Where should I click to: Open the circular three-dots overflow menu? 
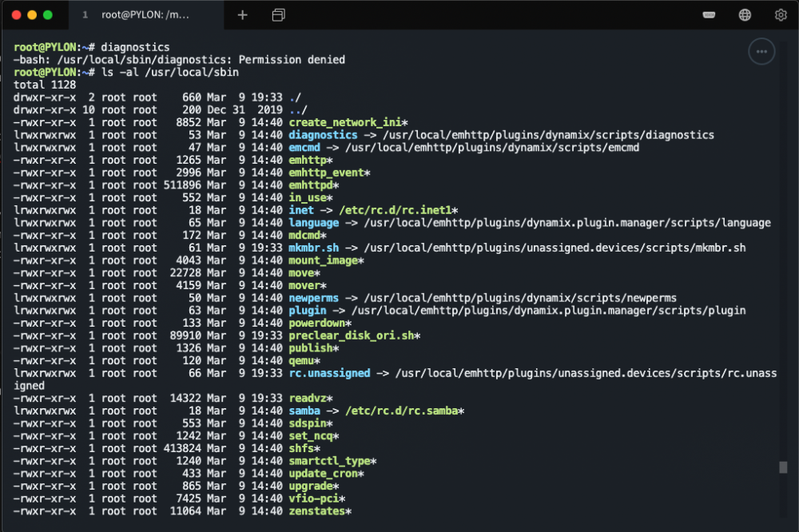761,51
